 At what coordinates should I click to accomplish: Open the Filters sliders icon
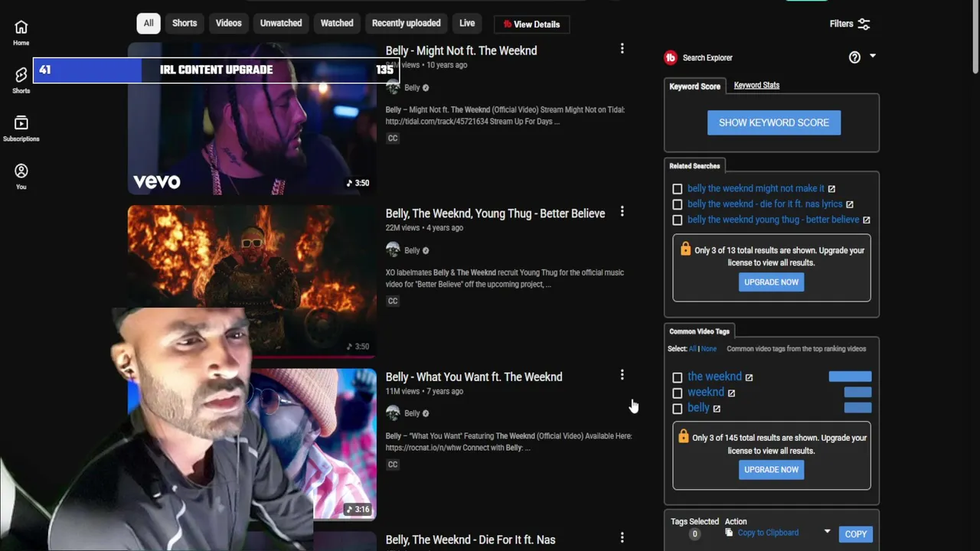(x=864, y=24)
